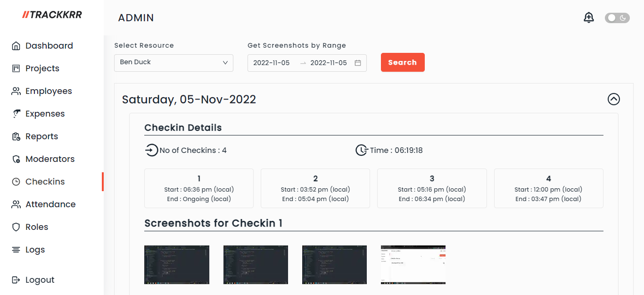
Task: Open the Logs menu entry
Action: pos(35,250)
